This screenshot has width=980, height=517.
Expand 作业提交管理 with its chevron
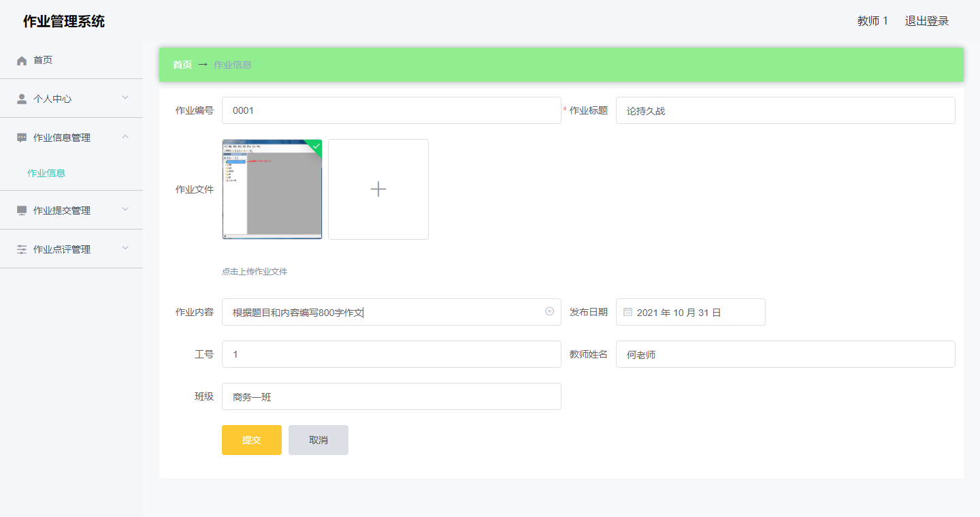[125, 209]
